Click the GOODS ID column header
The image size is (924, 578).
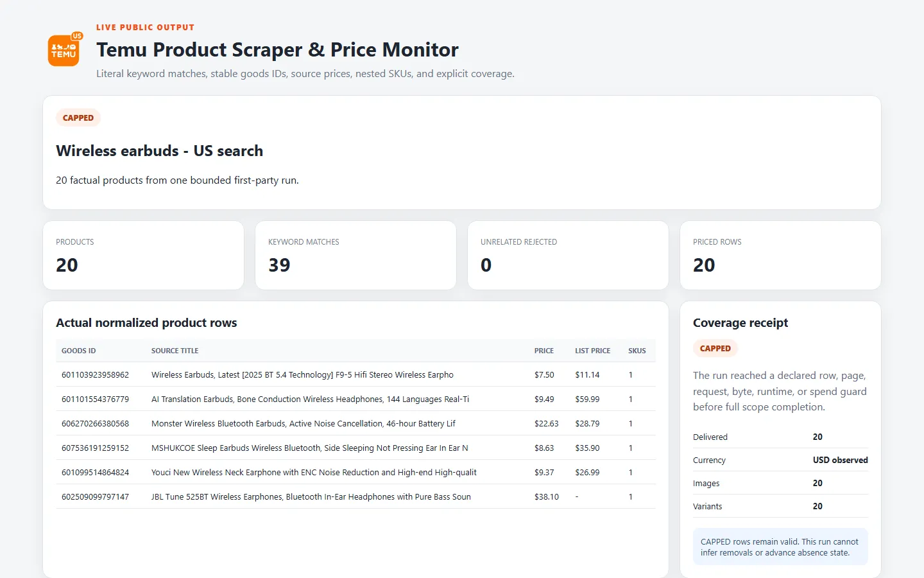(78, 351)
